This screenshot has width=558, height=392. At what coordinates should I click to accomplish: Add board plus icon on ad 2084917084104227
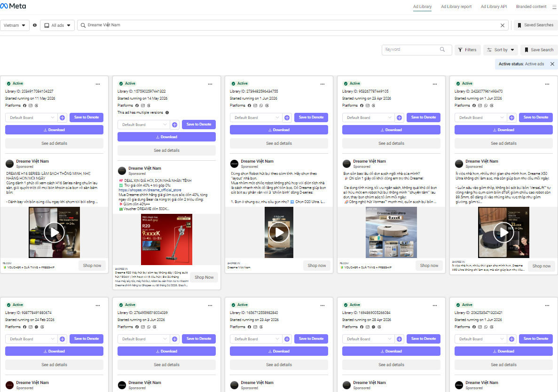coord(62,118)
